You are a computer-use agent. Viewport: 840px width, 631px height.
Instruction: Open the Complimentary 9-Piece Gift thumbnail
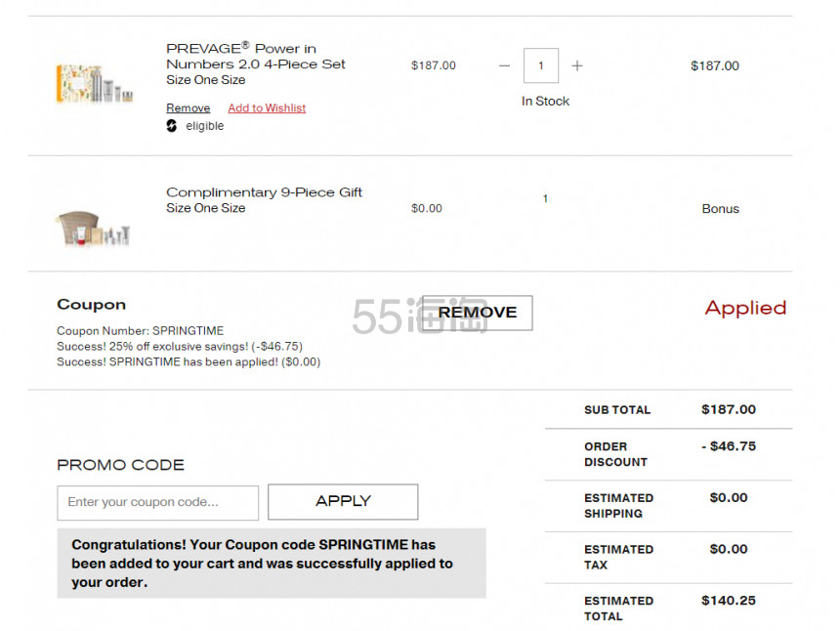pyautogui.click(x=93, y=229)
